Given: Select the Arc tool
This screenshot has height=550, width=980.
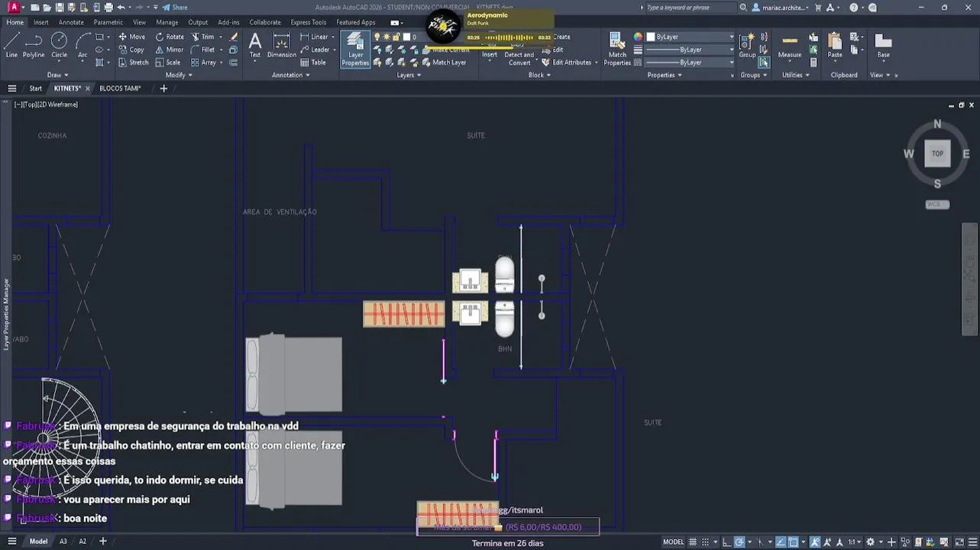Looking at the screenshot, I should [x=82, y=45].
